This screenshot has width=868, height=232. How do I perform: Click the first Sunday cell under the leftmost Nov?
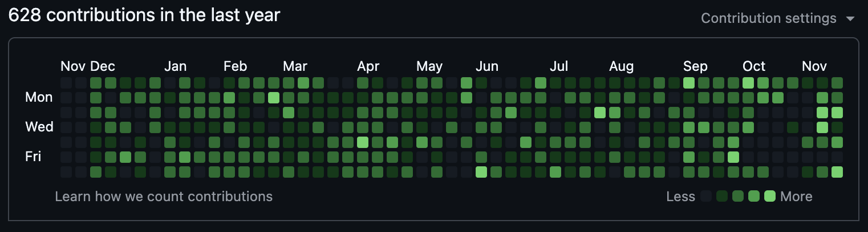pos(66,83)
